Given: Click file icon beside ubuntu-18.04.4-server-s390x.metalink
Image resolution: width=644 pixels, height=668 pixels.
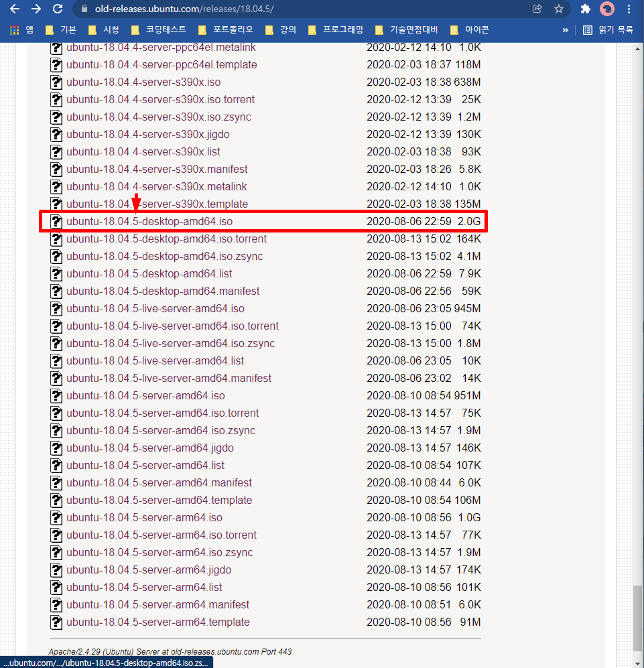Looking at the screenshot, I should (x=56, y=187).
